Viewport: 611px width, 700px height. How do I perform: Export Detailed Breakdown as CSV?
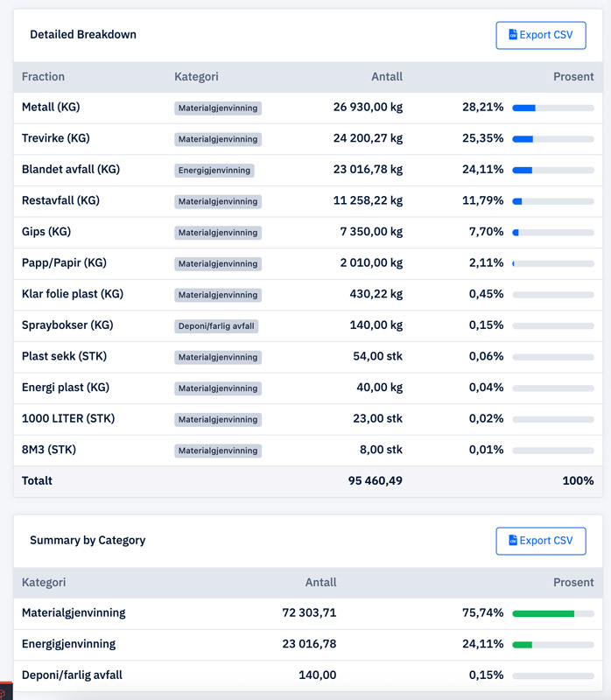coord(540,35)
